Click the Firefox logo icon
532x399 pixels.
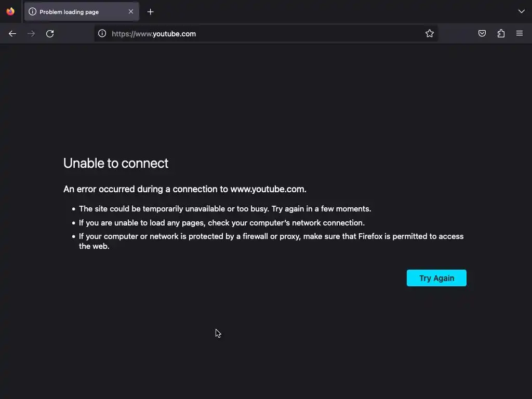(x=10, y=11)
